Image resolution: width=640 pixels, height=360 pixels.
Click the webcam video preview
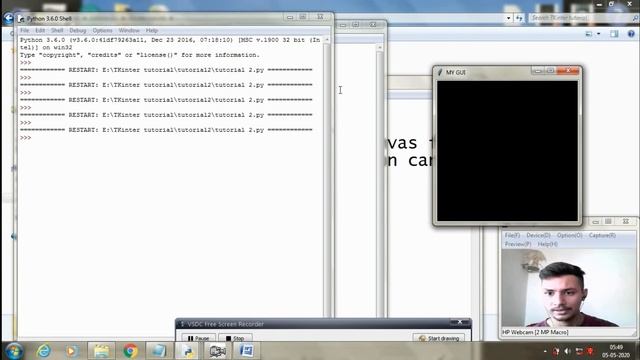point(568,288)
